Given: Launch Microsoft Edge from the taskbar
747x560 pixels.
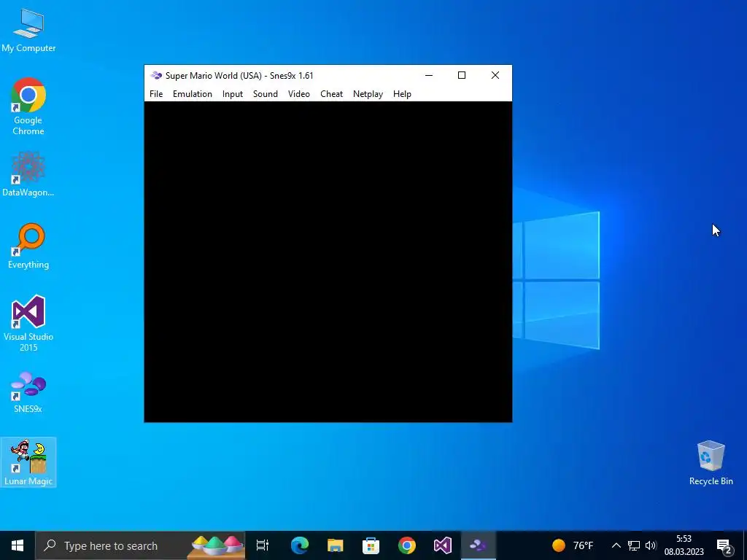Looking at the screenshot, I should [x=300, y=545].
